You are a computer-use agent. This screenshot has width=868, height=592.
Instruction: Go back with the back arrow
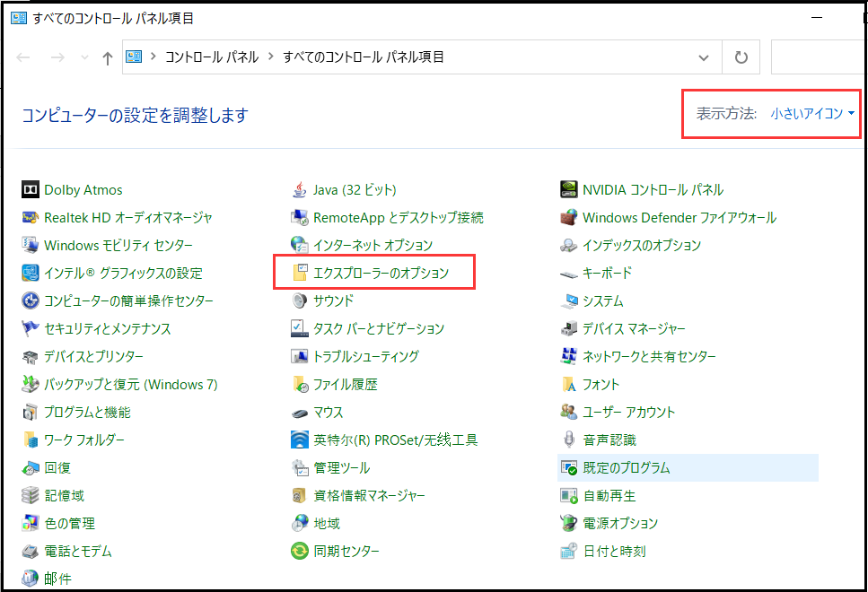23,57
